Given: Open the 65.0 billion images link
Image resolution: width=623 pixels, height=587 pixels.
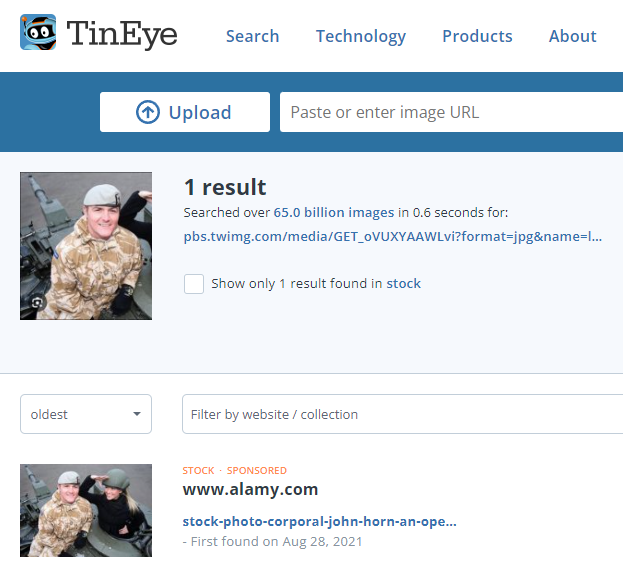Looking at the screenshot, I should click(x=333, y=213).
